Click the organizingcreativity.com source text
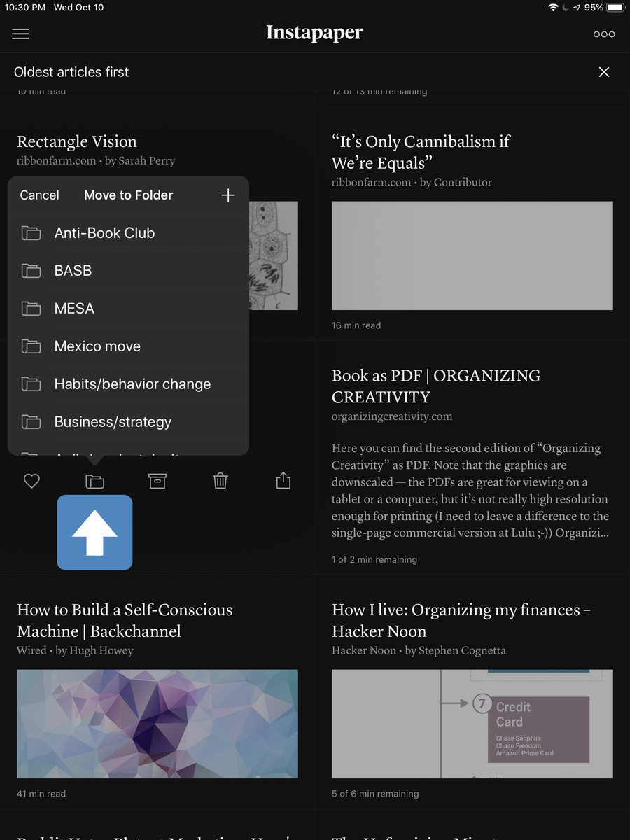Screen dimensions: 630x840 coord(392,416)
